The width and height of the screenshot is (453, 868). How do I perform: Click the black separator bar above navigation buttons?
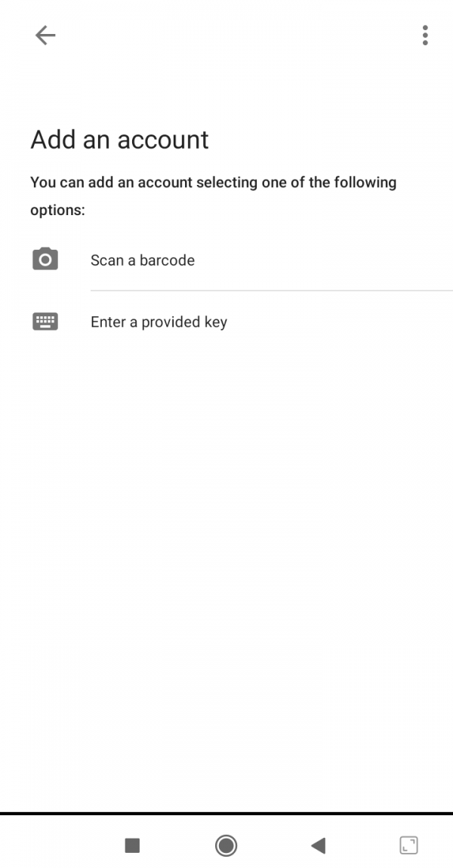tap(226, 814)
